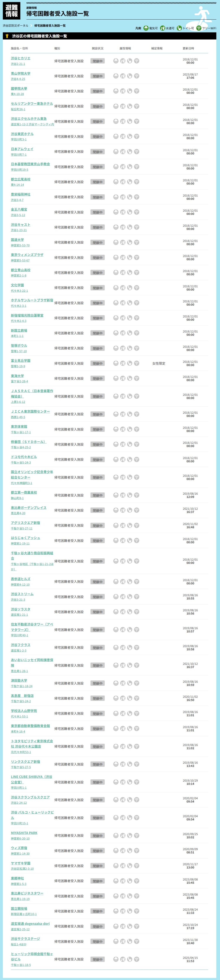This screenshot has height=980, width=220.
Task: Open the 東京体育館 facility page
Action: click(19, 427)
